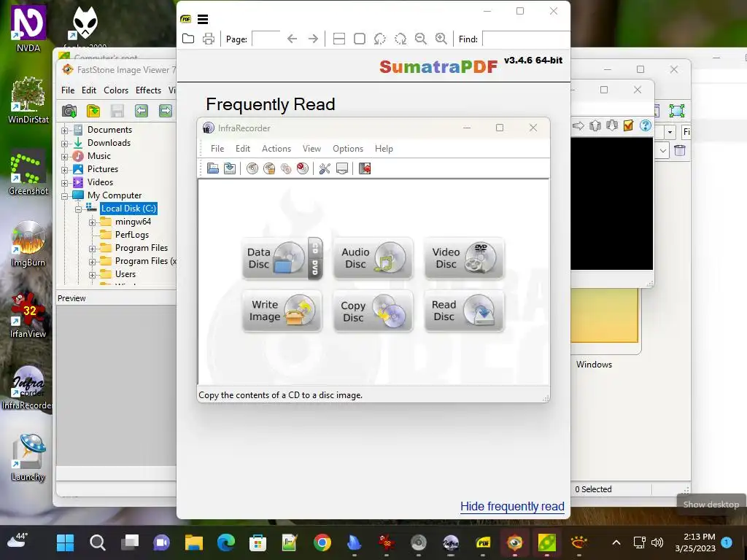Expand the Pictures tree node
747x560 pixels.
click(64, 169)
